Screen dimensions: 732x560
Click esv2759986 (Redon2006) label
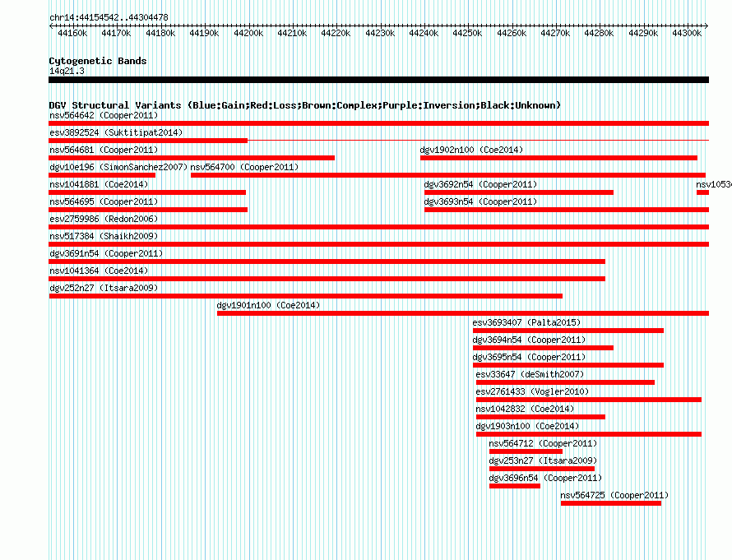104,219
